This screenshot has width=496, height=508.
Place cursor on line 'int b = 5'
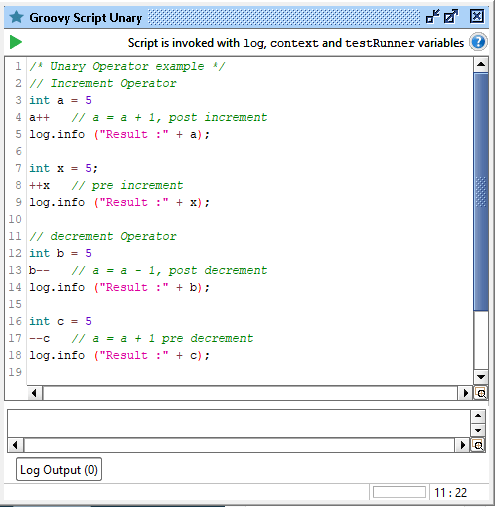[60, 253]
